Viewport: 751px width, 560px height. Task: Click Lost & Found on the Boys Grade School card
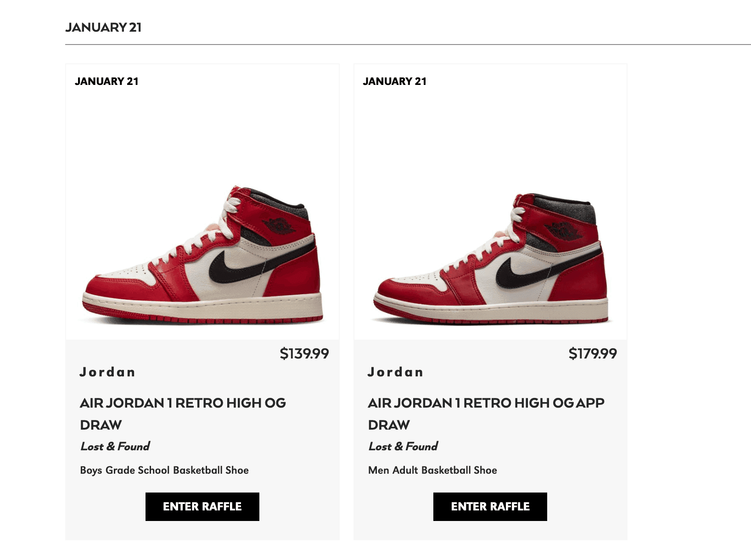coord(115,446)
